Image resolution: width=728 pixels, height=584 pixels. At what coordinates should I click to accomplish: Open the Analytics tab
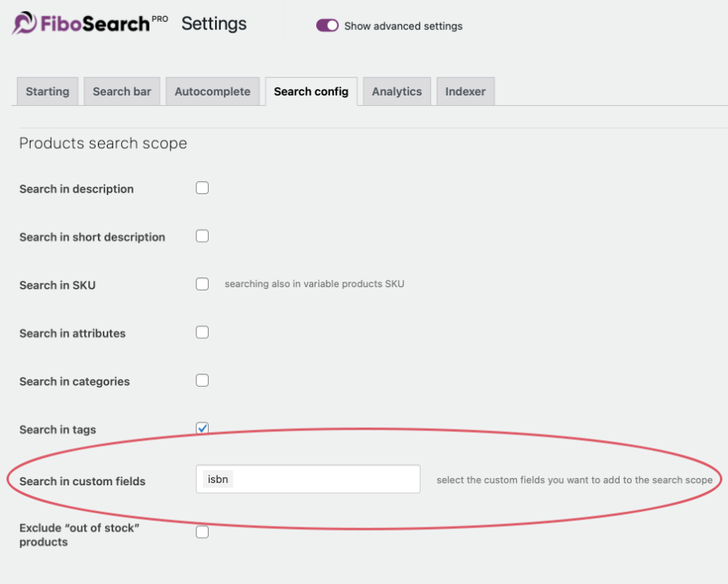pyautogui.click(x=396, y=91)
